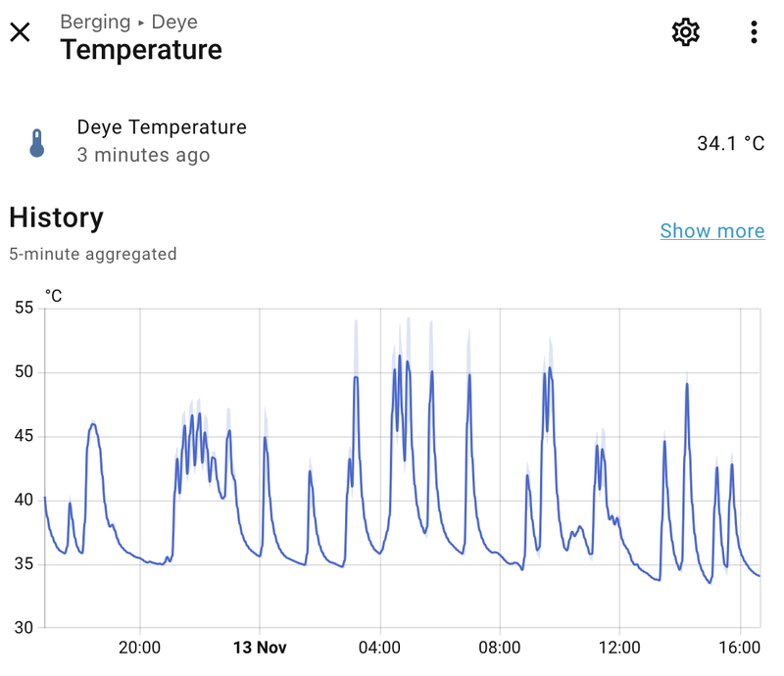The width and height of the screenshot is (784, 676).
Task: Click the 20:00 time axis label
Action: pyautogui.click(x=139, y=648)
